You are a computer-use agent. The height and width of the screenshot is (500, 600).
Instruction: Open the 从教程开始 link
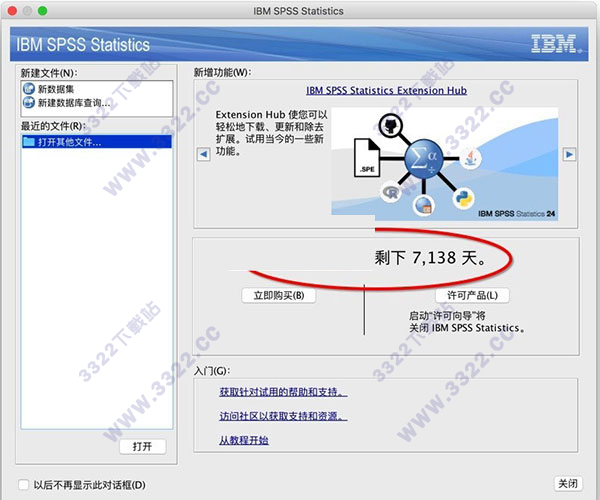click(x=244, y=440)
